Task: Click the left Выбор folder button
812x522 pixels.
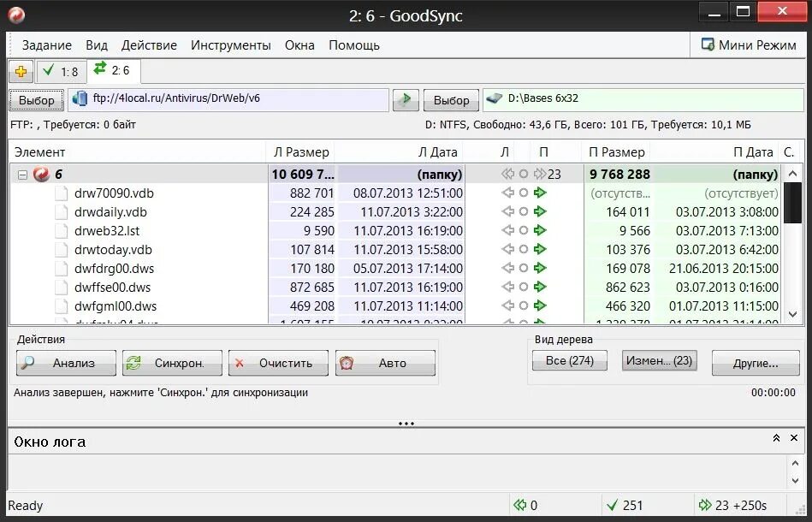Action: [x=36, y=100]
